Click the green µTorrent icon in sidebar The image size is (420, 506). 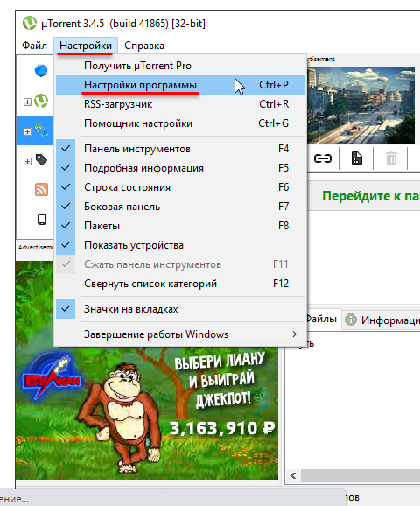[41, 101]
